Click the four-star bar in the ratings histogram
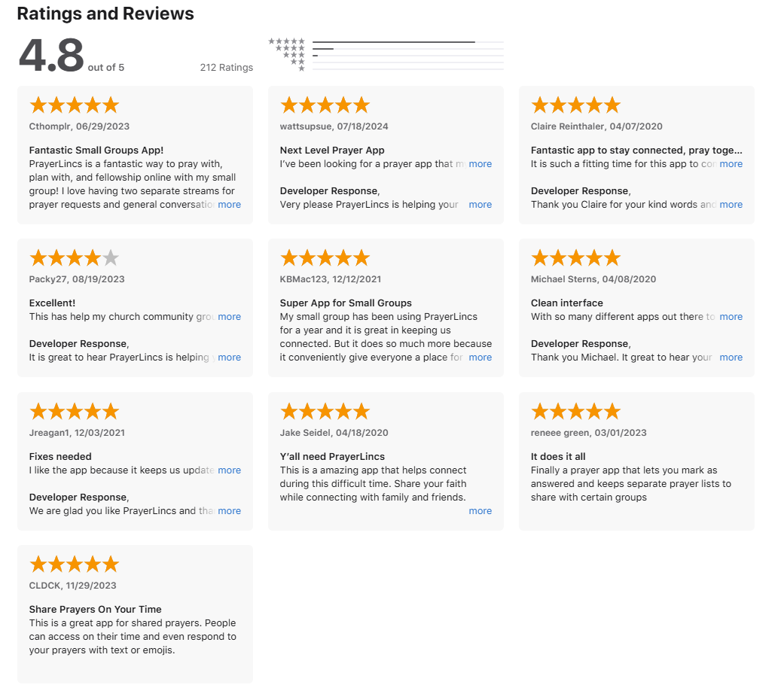This screenshot has height=697, width=784. tap(407, 49)
